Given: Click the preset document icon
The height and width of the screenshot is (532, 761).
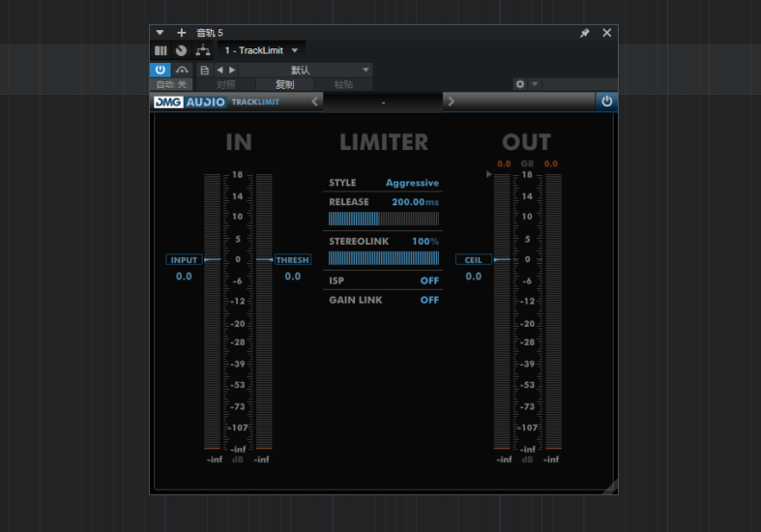Looking at the screenshot, I should 204,70.
